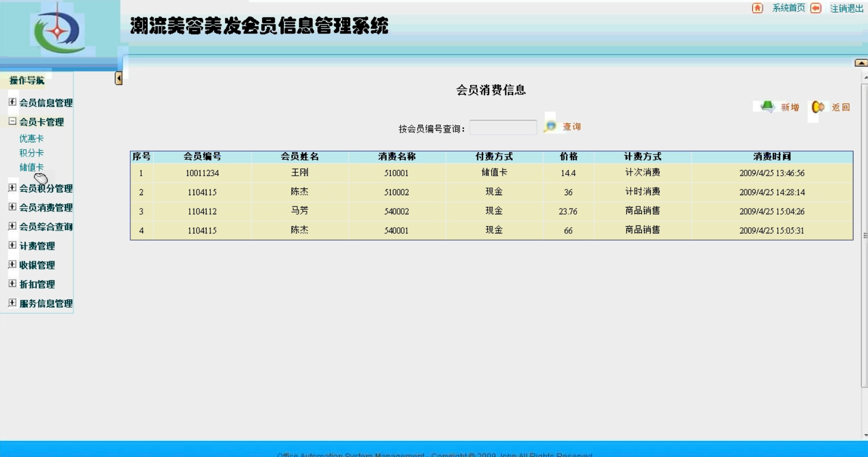
Task: Select the name 马芳 cell
Action: (x=299, y=211)
